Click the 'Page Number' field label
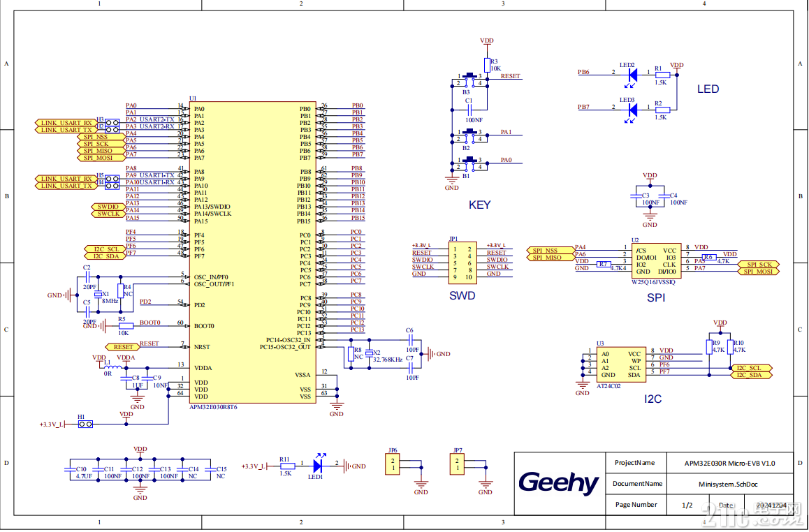 pos(636,505)
